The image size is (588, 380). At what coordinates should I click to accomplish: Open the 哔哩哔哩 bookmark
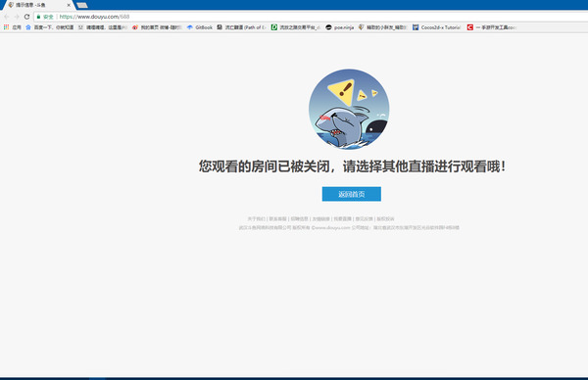tap(103, 27)
